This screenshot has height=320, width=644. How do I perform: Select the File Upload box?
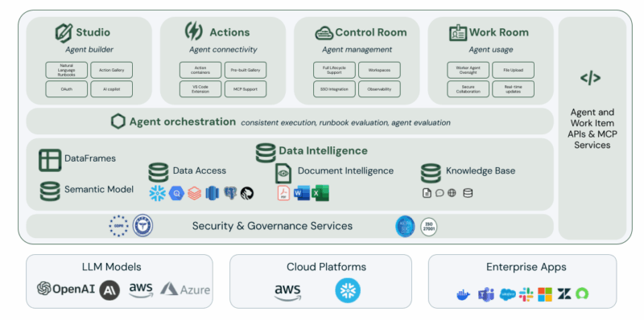[x=513, y=70]
